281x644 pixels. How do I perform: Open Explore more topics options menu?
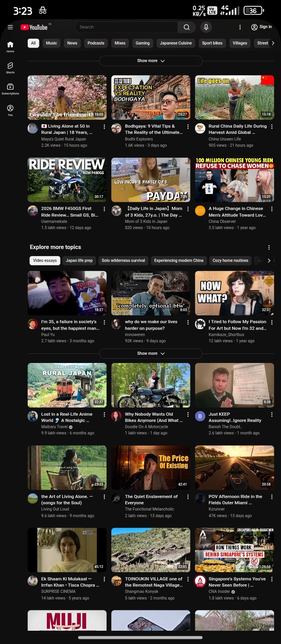coord(269,247)
